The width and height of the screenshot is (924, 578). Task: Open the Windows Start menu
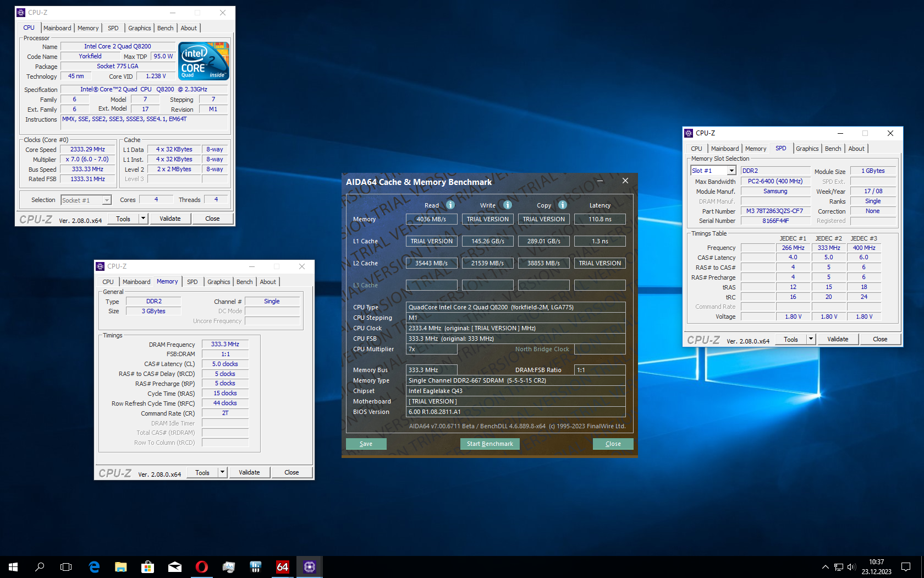coord(13,566)
